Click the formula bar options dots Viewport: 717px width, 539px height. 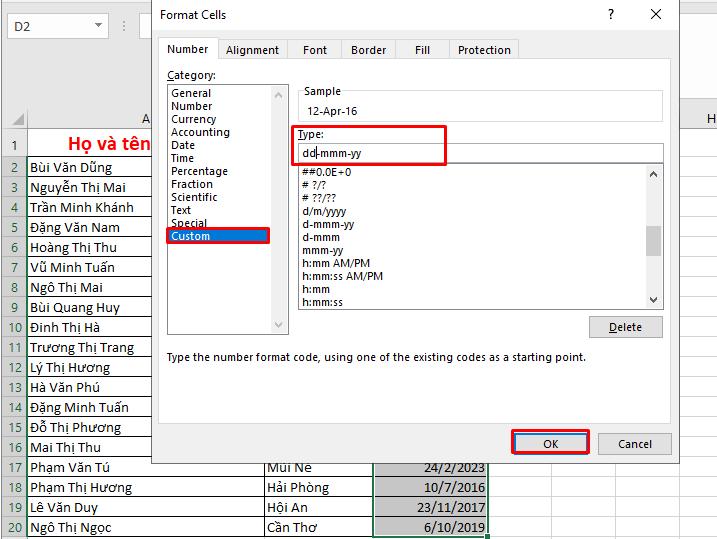coord(123,26)
